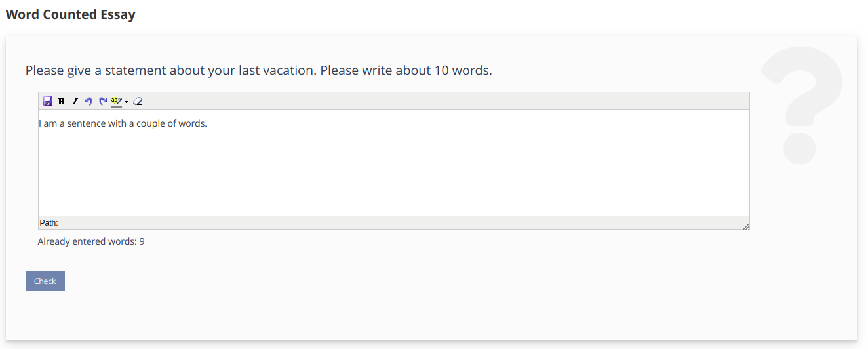Undo the last edit
The image size is (868, 349).
point(89,101)
